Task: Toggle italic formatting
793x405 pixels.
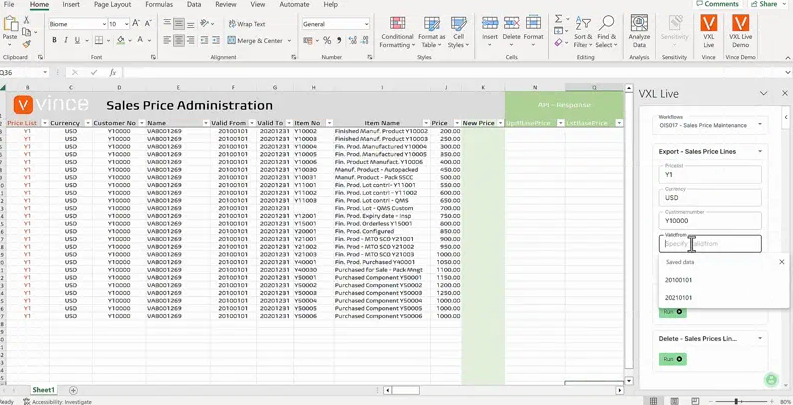Action: (66, 41)
